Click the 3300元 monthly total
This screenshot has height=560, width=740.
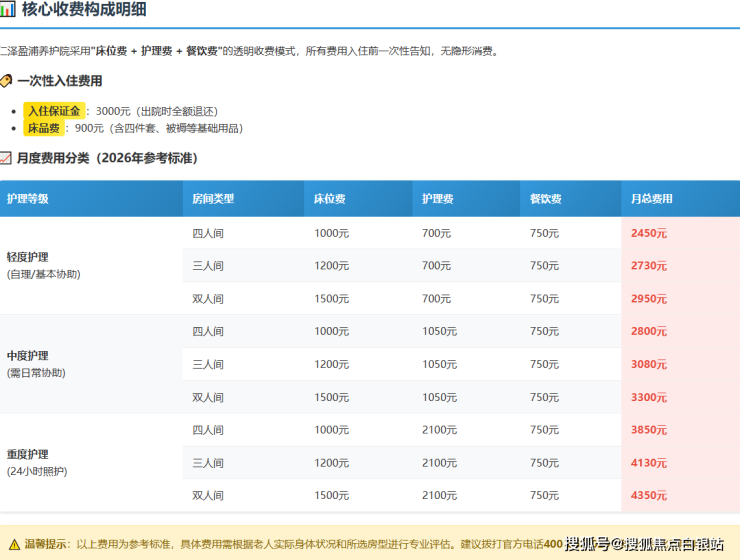[649, 397]
